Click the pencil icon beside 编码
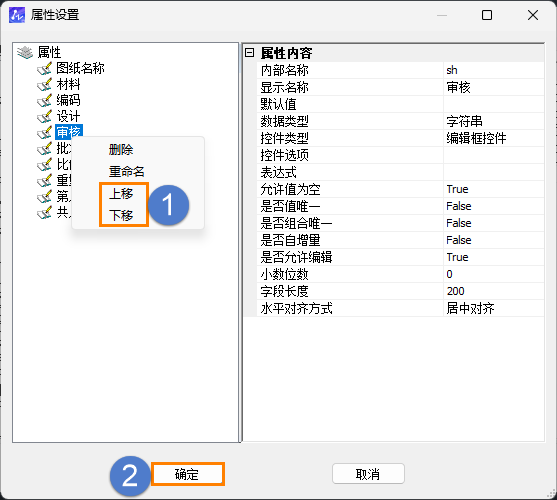 click(44, 100)
